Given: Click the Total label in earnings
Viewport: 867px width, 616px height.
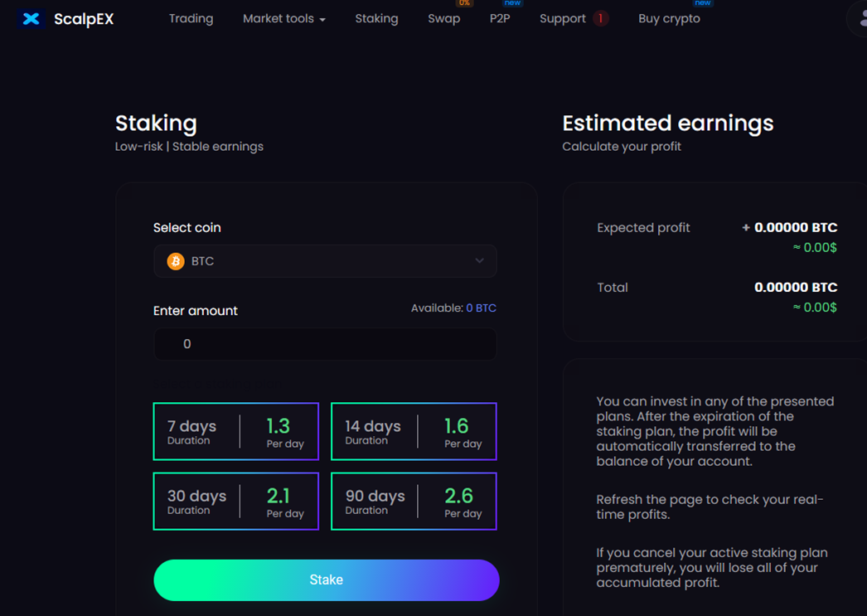Looking at the screenshot, I should point(612,288).
